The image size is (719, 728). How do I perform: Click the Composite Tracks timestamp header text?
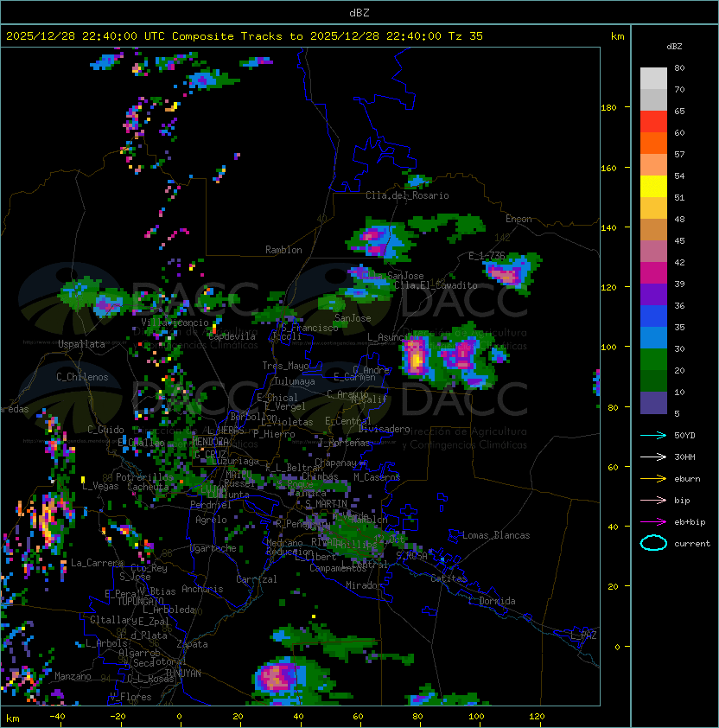[x=245, y=36]
